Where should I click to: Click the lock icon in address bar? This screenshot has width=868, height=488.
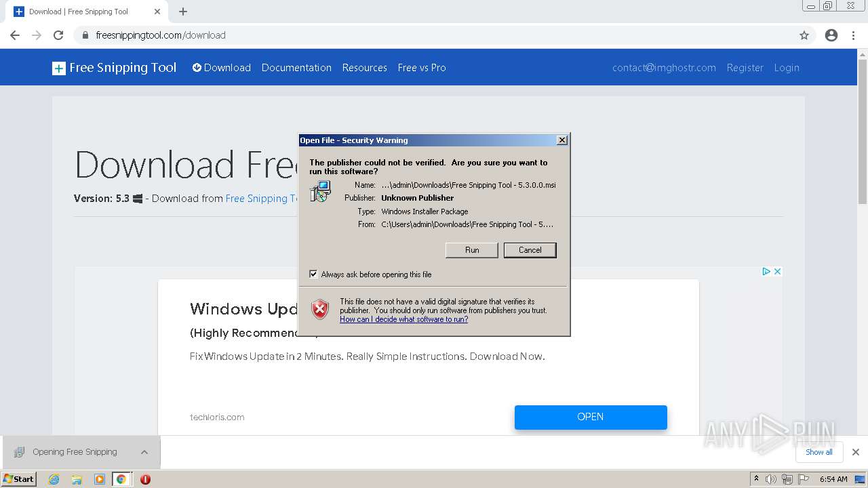click(x=85, y=35)
